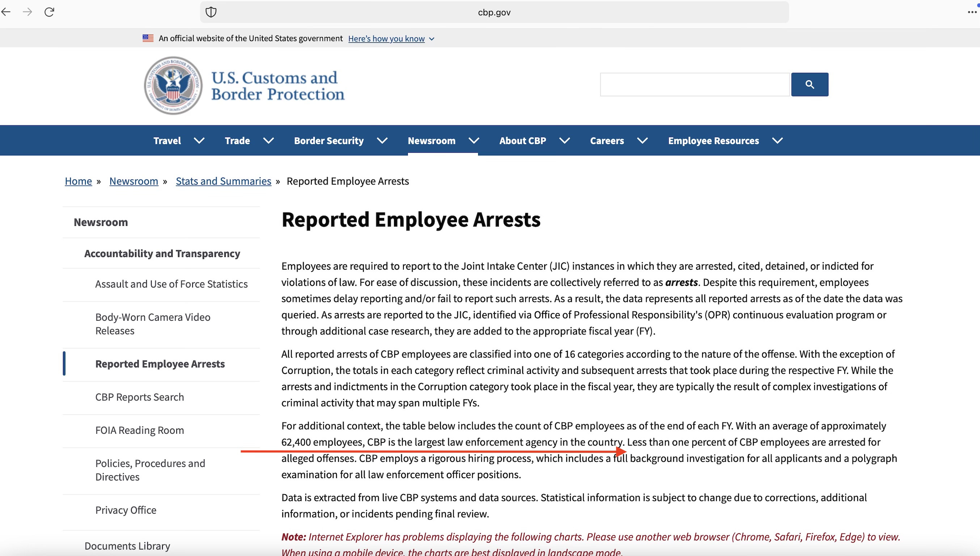Click the Newsroom breadcrumb link
The image size is (980, 556).
tap(134, 181)
